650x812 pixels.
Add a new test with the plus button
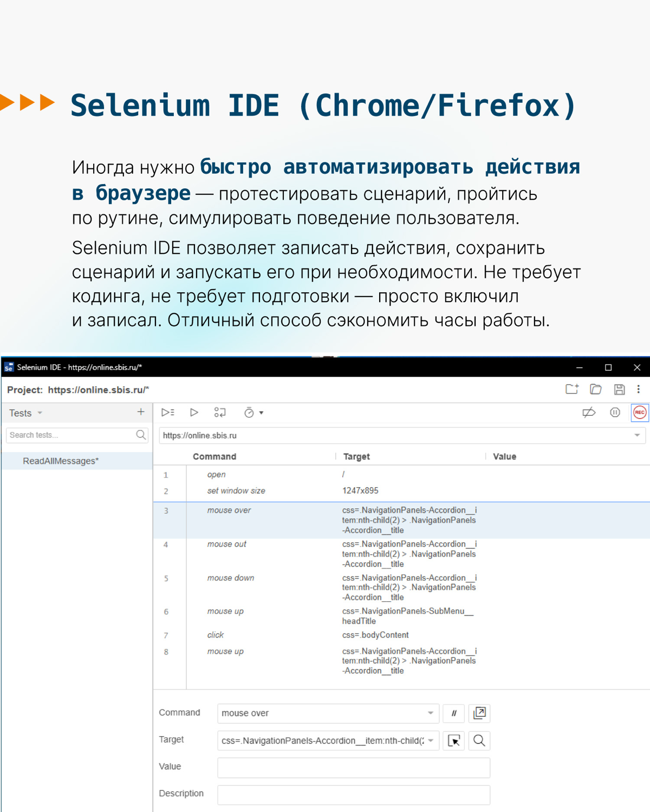pos(141,412)
